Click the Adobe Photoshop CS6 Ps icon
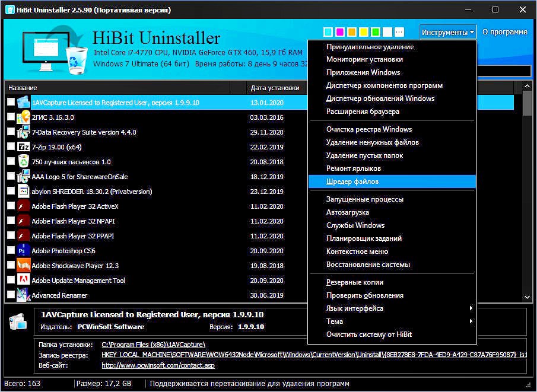The height and width of the screenshot is (392, 537). tap(24, 251)
